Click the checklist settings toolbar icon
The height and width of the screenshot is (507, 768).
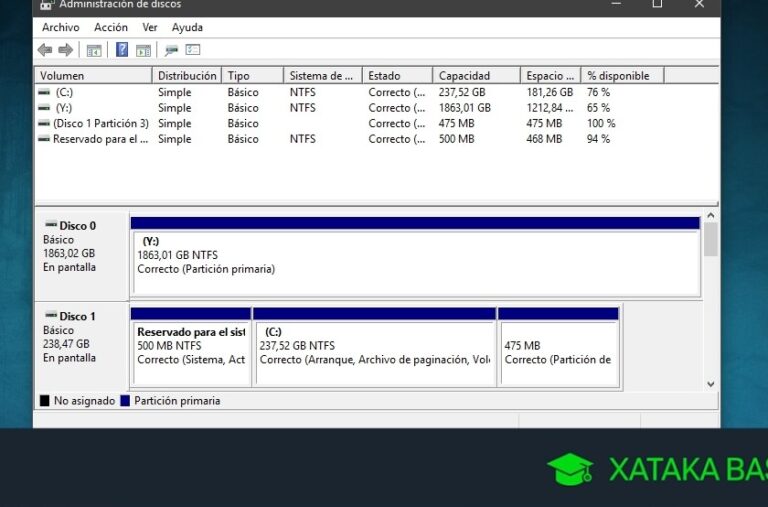pos(193,50)
